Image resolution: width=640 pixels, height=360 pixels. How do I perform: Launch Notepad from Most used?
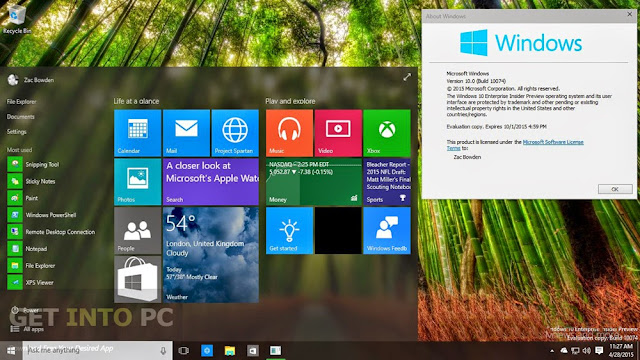coord(27,249)
